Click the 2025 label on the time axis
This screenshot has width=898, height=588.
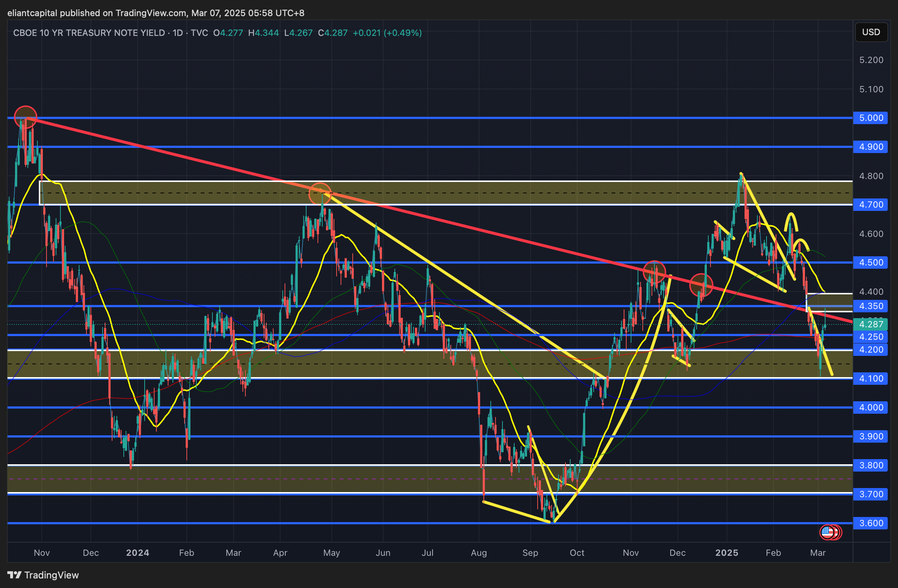(727, 553)
